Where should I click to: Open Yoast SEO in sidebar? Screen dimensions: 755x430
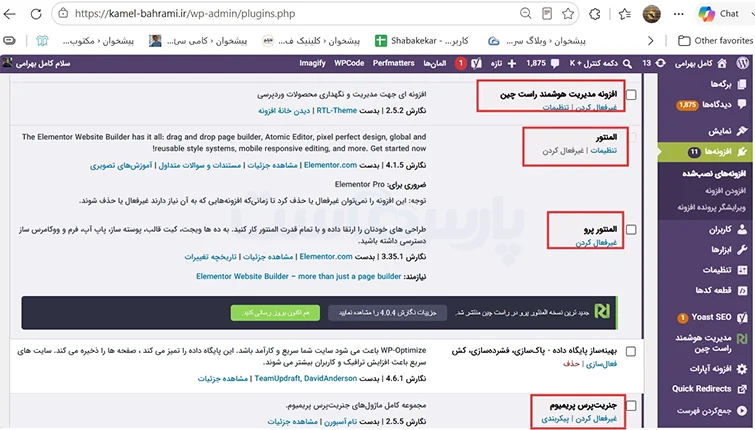(x=713, y=317)
